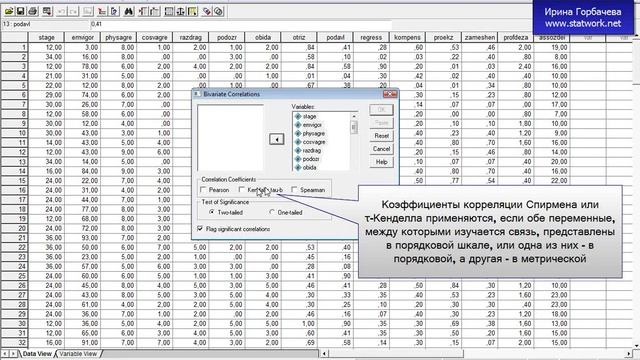This screenshot has width=640, height=360.
Task: Click Cancel in Bivariate Correlations dialog
Action: click(381, 149)
